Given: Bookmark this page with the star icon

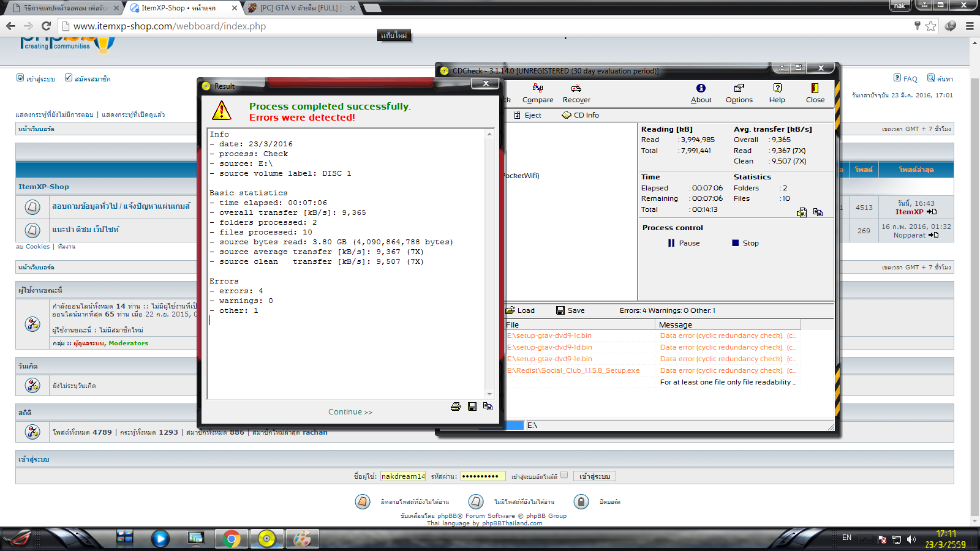Looking at the screenshot, I should [x=931, y=26].
